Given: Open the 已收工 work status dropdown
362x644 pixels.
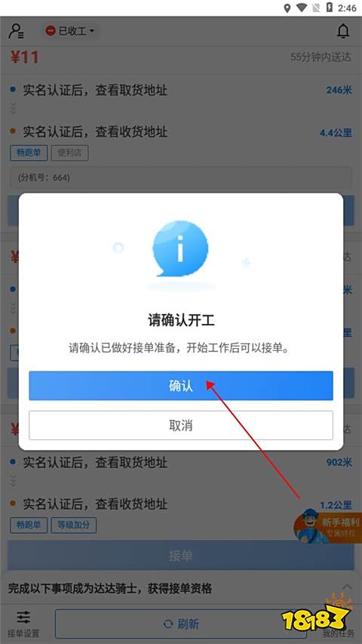Looking at the screenshot, I should point(70,31).
